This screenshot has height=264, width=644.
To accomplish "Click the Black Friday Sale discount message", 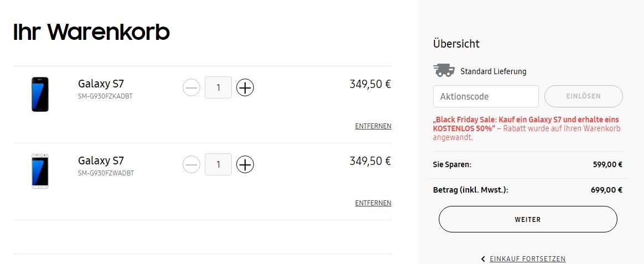I will tap(527, 128).
